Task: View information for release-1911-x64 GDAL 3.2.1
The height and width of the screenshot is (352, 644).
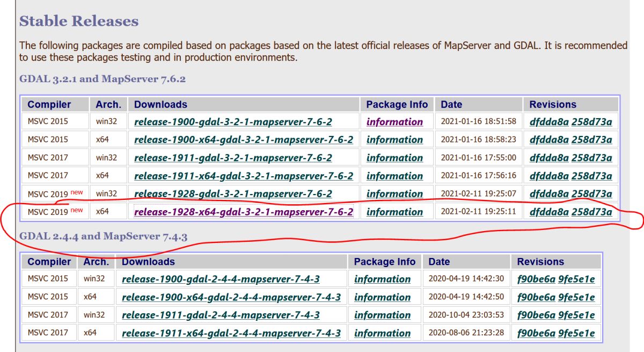Action: (x=394, y=176)
